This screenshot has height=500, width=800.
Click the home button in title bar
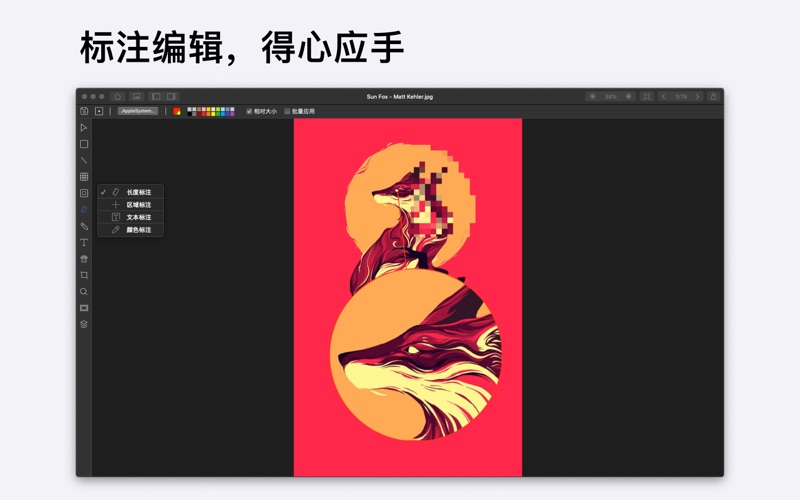117,96
